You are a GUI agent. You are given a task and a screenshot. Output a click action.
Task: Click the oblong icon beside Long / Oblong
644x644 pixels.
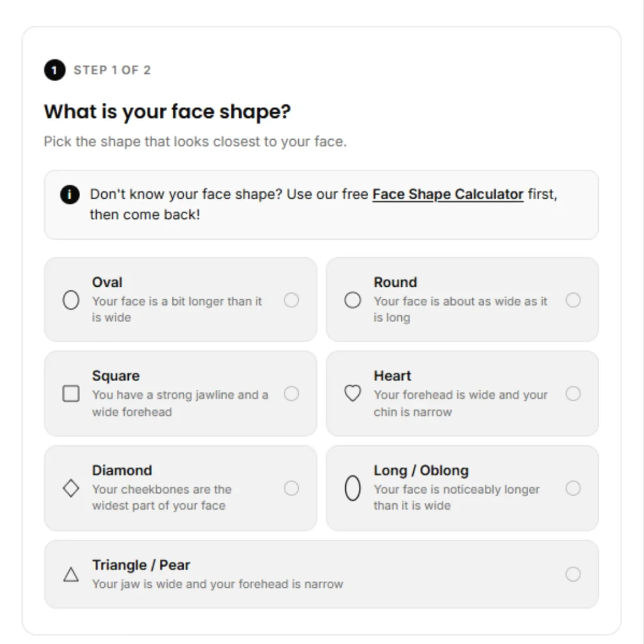pyautogui.click(x=352, y=488)
